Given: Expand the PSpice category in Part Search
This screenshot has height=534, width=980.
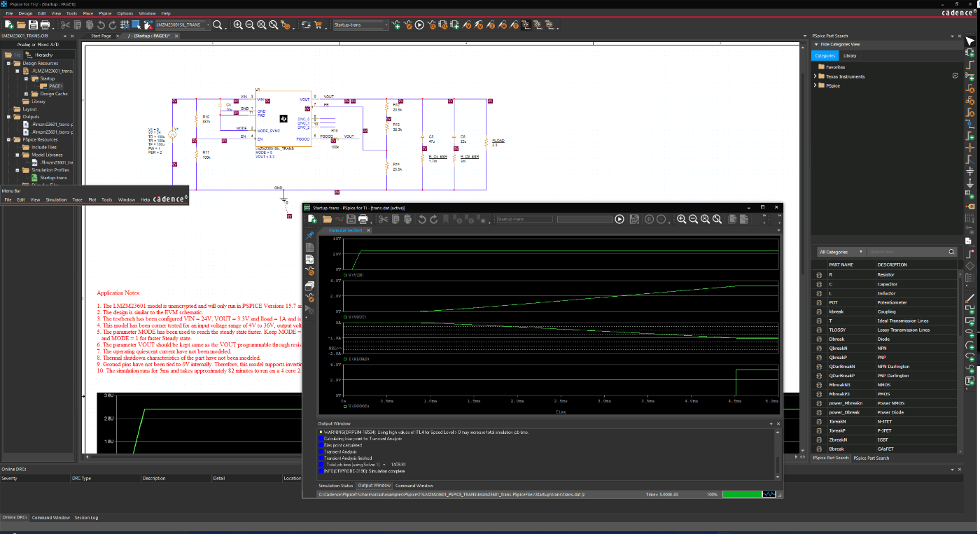Looking at the screenshot, I should (x=816, y=85).
